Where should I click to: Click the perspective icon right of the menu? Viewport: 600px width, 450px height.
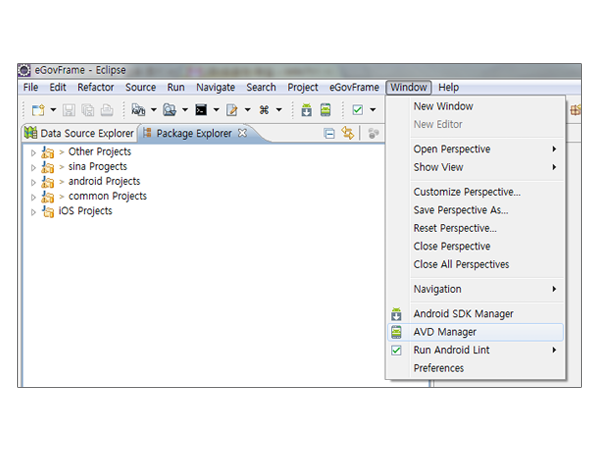575,110
